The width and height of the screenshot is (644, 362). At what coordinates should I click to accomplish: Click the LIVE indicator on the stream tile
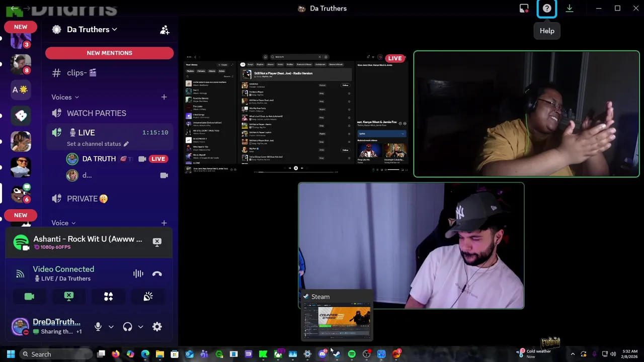coord(395,58)
